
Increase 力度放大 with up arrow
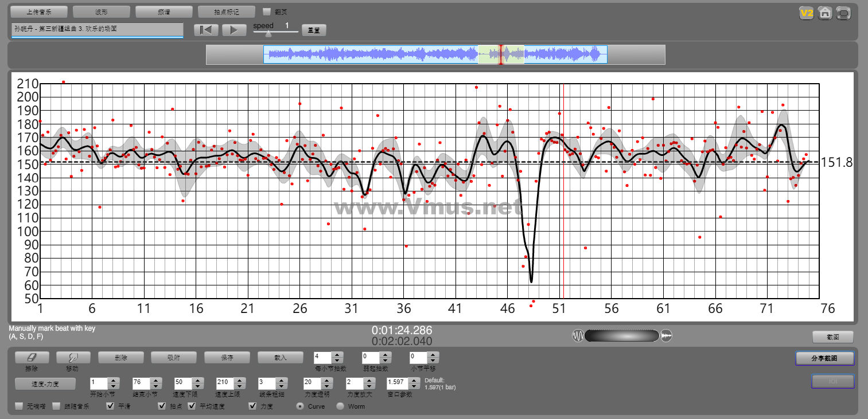369,380
